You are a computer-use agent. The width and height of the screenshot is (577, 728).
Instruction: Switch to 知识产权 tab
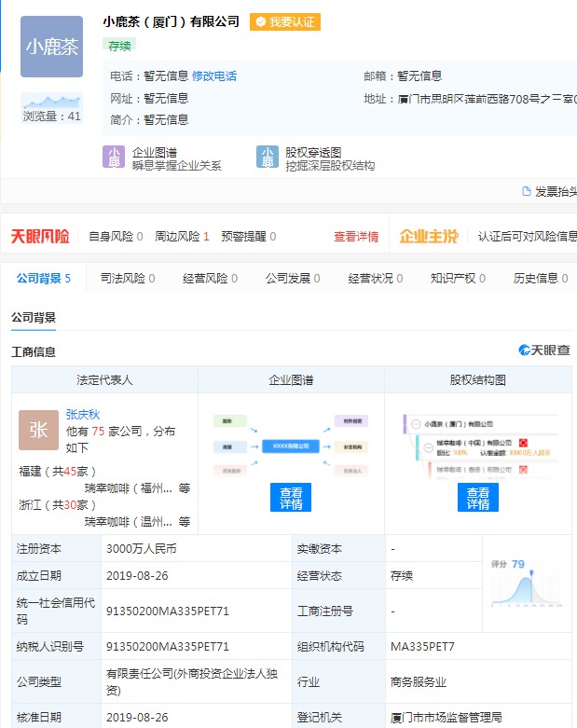(x=459, y=278)
